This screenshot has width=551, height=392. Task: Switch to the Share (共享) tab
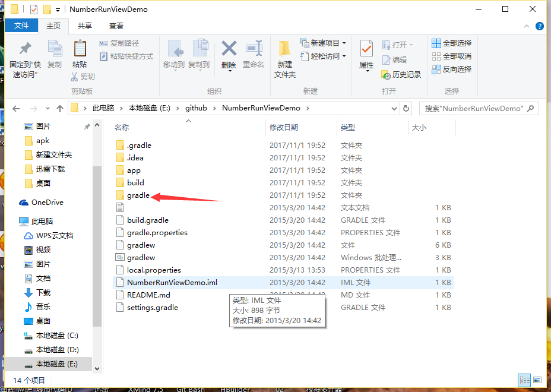pyautogui.click(x=85, y=26)
